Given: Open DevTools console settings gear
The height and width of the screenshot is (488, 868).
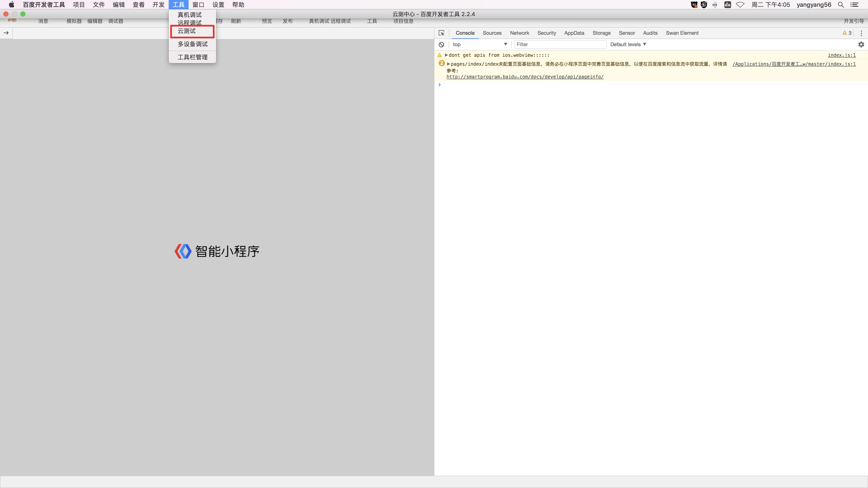Looking at the screenshot, I should [861, 44].
